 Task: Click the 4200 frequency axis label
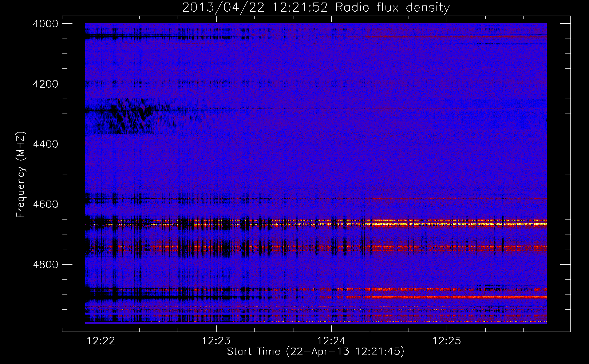tap(45, 84)
